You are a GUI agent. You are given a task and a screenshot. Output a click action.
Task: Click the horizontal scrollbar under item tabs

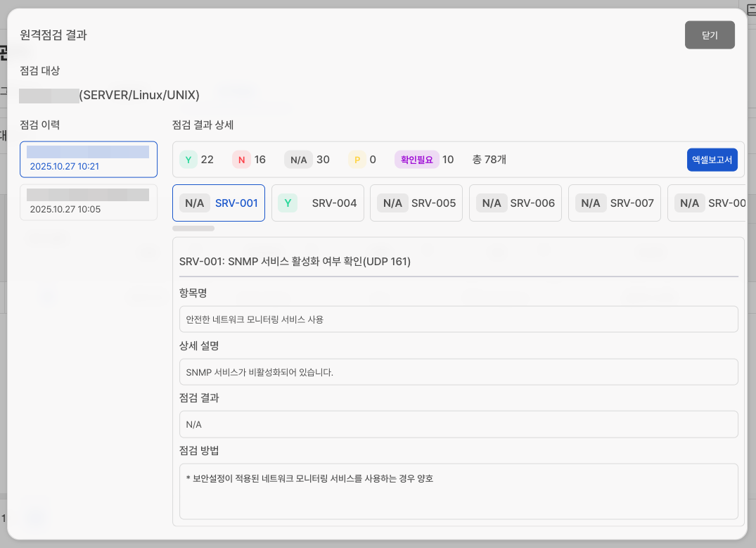193,228
